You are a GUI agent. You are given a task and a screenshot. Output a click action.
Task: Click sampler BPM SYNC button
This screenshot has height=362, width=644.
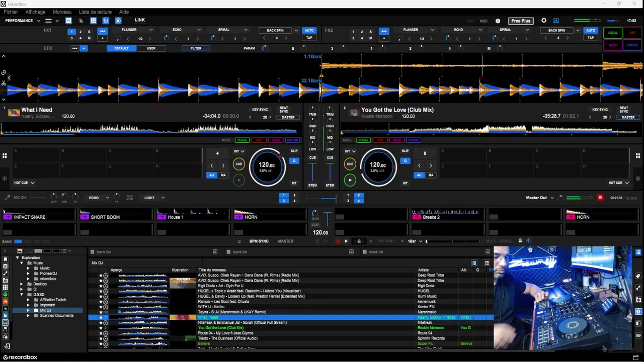click(259, 241)
